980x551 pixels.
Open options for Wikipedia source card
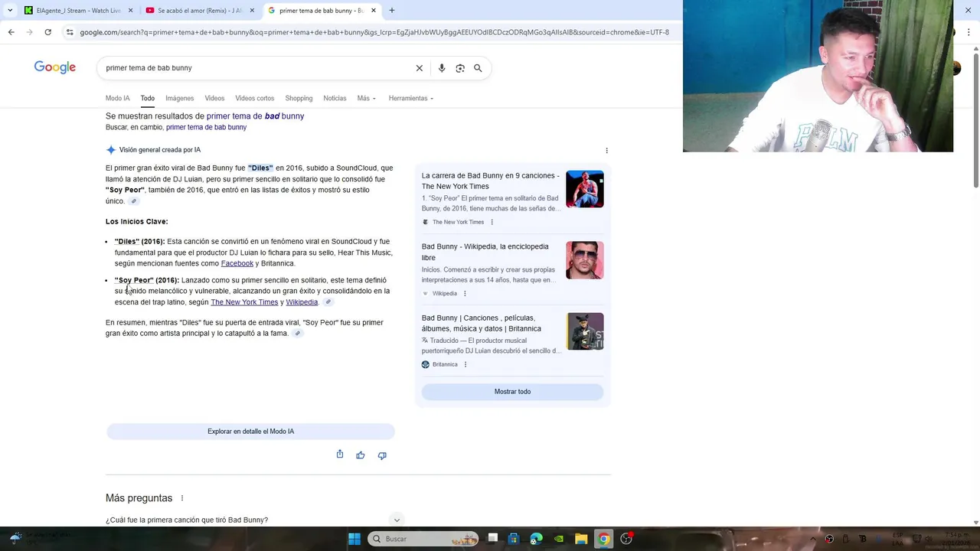pos(465,293)
